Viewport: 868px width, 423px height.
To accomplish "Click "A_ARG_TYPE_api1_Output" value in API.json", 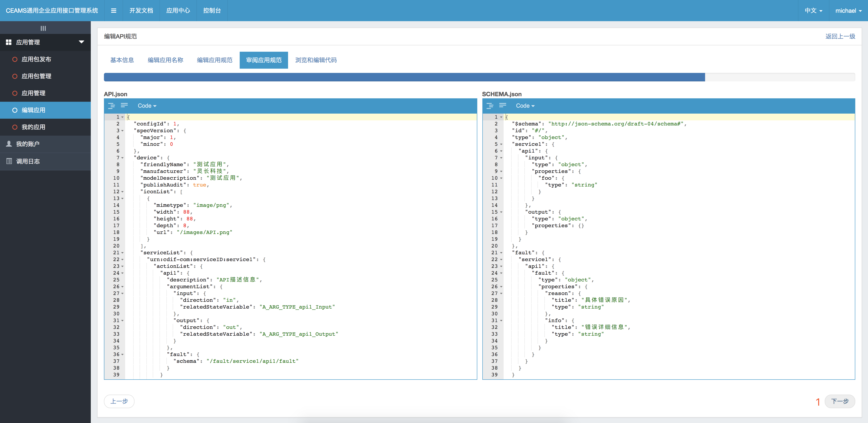I will pyautogui.click(x=299, y=334).
